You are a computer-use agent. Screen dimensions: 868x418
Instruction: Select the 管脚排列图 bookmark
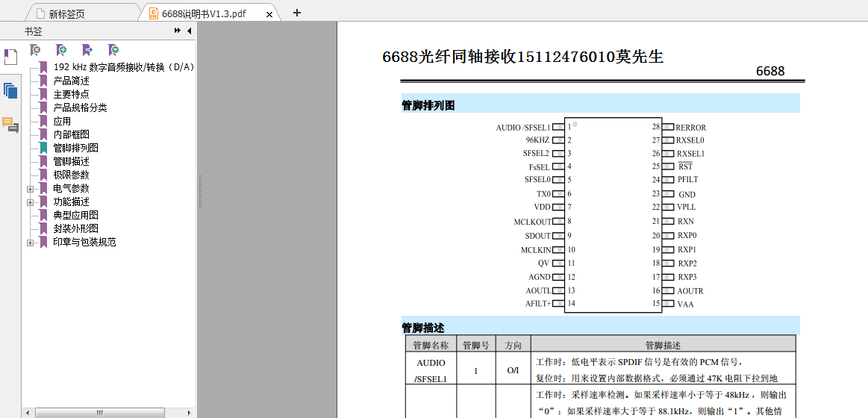(75, 148)
